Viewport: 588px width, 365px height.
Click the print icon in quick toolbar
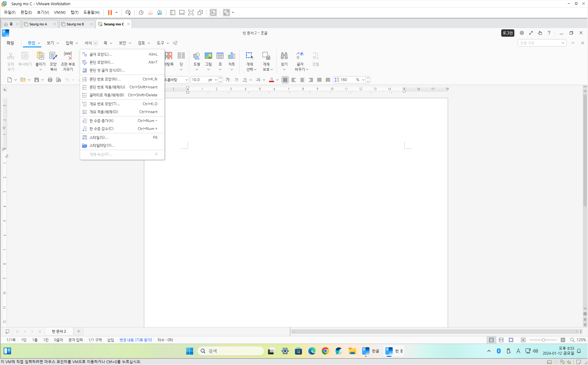50,80
